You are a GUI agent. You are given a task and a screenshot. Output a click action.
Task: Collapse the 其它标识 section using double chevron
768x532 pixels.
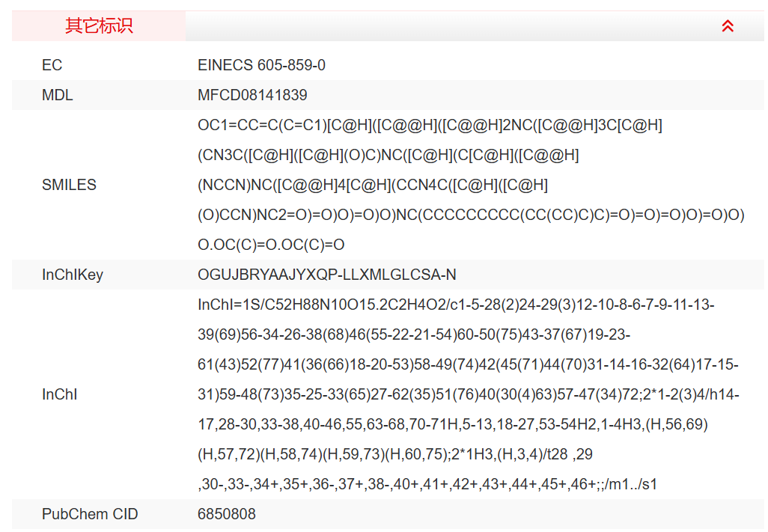(x=727, y=26)
